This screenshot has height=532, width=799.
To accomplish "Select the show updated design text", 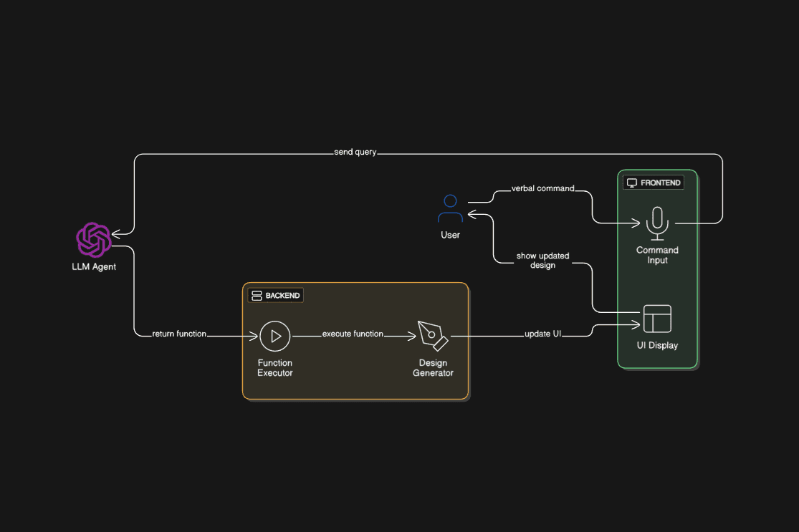I will click(542, 260).
